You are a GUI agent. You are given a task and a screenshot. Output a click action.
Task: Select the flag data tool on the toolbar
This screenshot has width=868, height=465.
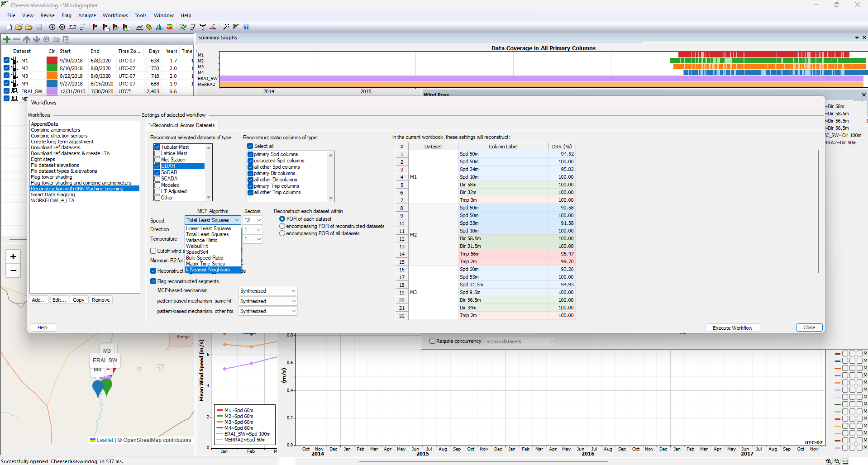point(95,27)
